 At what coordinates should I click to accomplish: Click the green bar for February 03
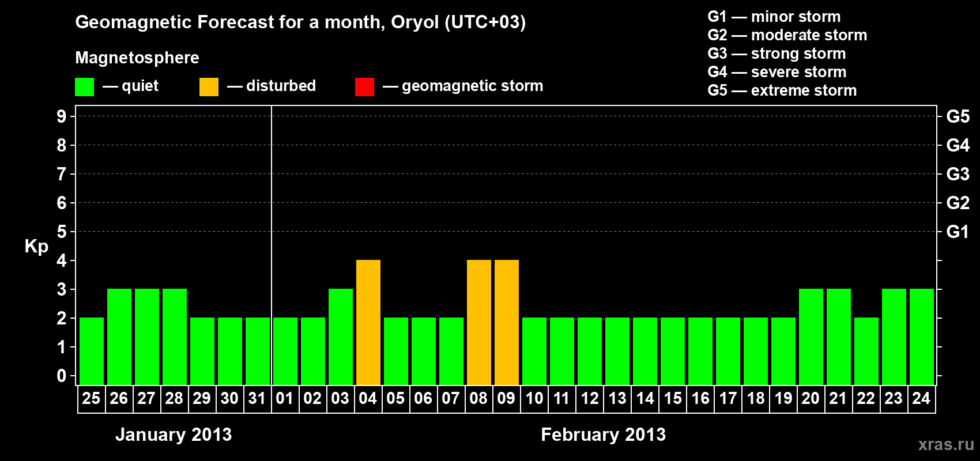pyautogui.click(x=341, y=337)
